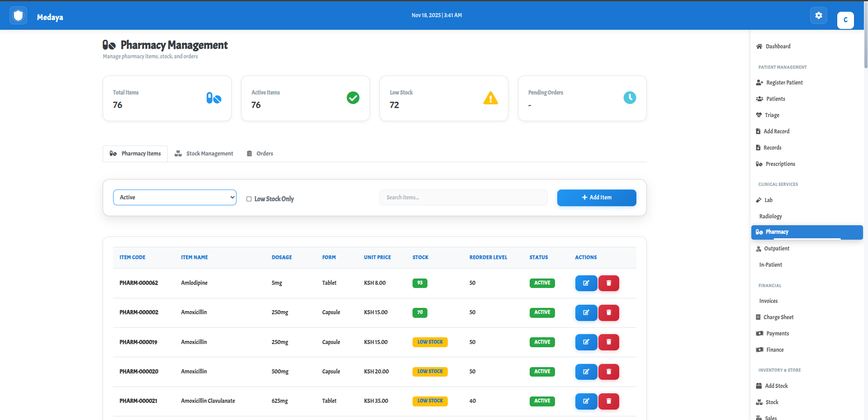Click the Low Stock warning triangle icon
This screenshot has height=420, width=868.
tap(490, 98)
